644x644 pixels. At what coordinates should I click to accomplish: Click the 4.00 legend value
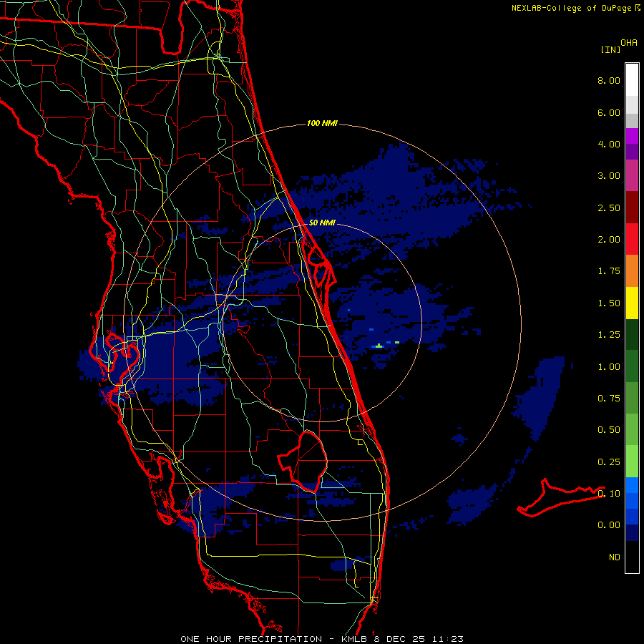[609, 144]
